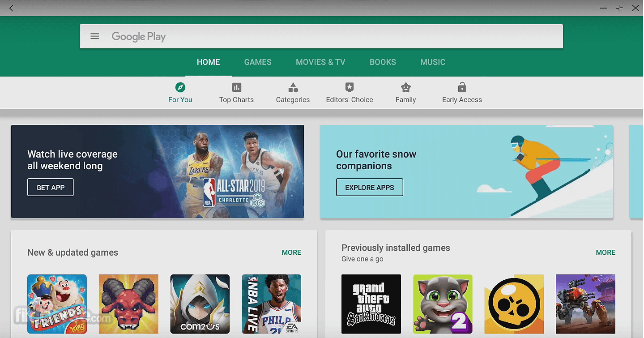The width and height of the screenshot is (644, 338).
Task: Switch to the BOOKS tab
Action: click(x=383, y=62)
